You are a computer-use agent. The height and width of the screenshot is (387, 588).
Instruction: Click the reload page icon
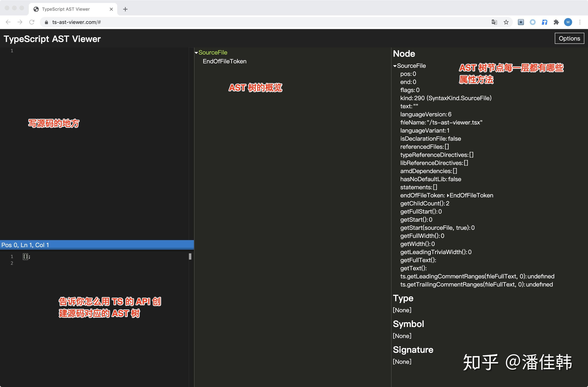point(32,22)
